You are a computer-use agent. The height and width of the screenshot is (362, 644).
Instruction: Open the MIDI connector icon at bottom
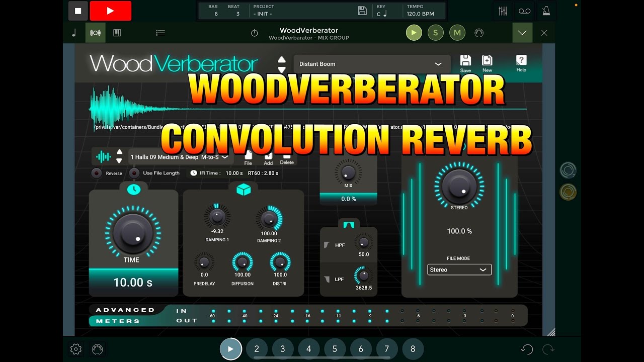coord(97,349)
